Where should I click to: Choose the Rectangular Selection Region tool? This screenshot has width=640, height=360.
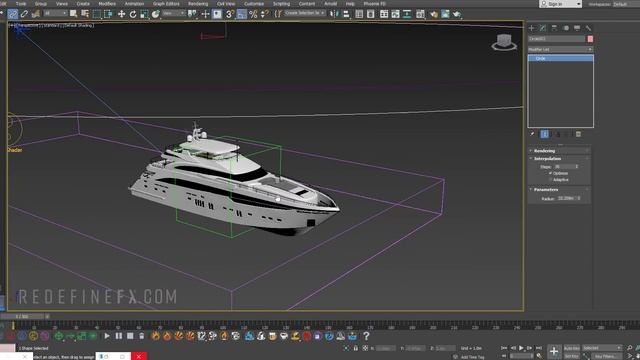[97, 14]
